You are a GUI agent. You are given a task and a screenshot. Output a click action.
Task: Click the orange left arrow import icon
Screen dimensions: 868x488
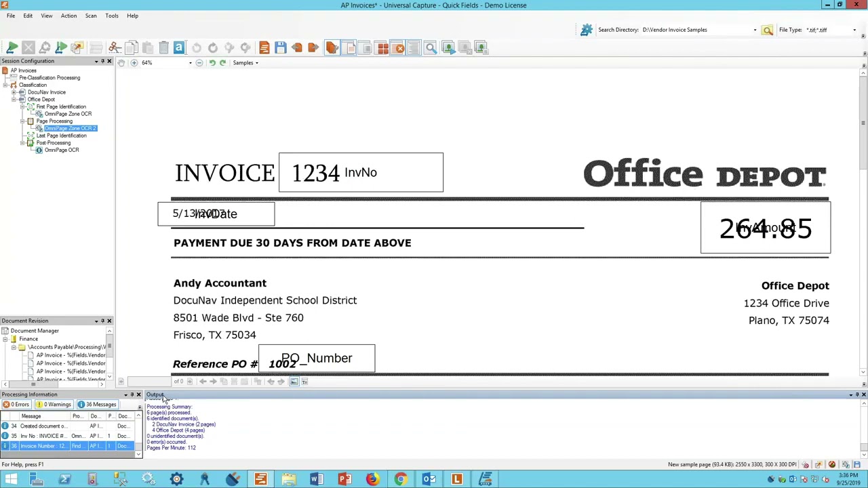tap(296, 47)
